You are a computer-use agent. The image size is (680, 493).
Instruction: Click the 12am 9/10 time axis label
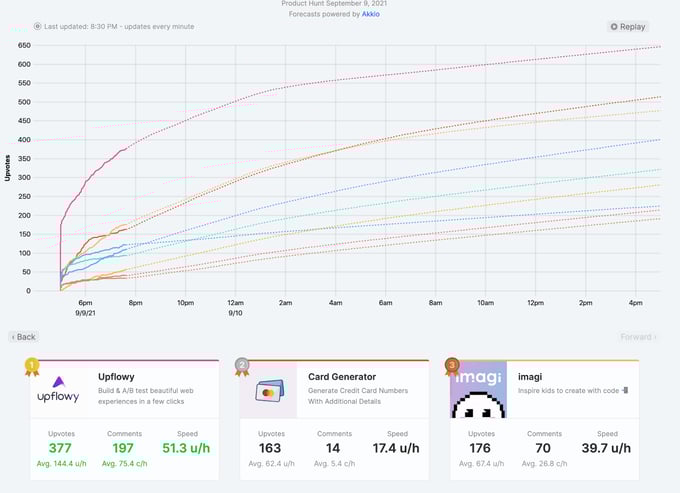tap(236, 307)
